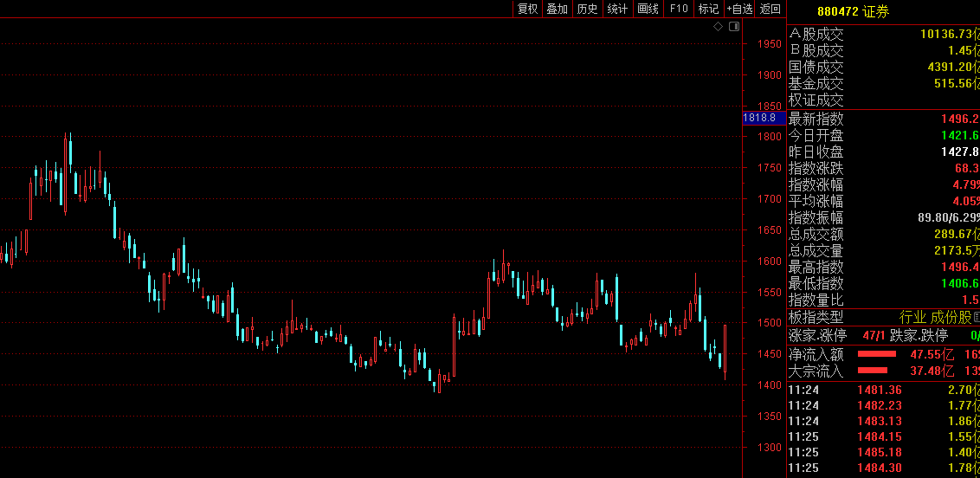Click the 国债成交 row

pos(884,67)
